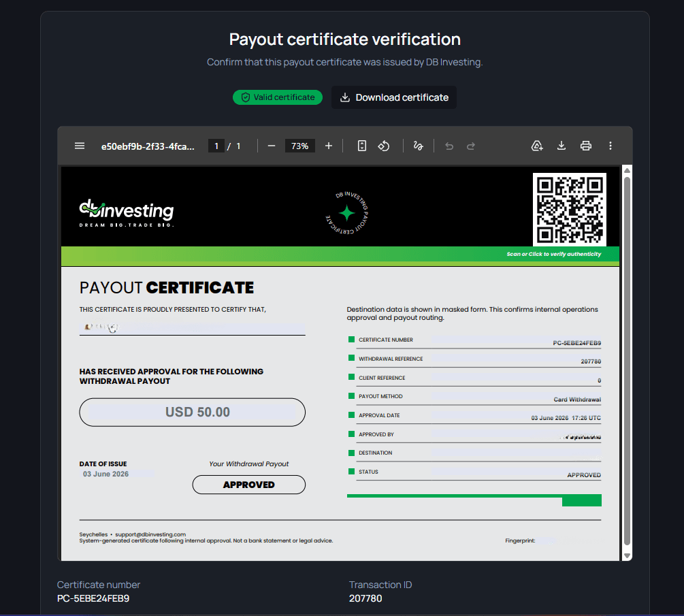Rotate the PDF counterclockwise
Viewport: 684px width, 616px height.
tap(383, 146)
